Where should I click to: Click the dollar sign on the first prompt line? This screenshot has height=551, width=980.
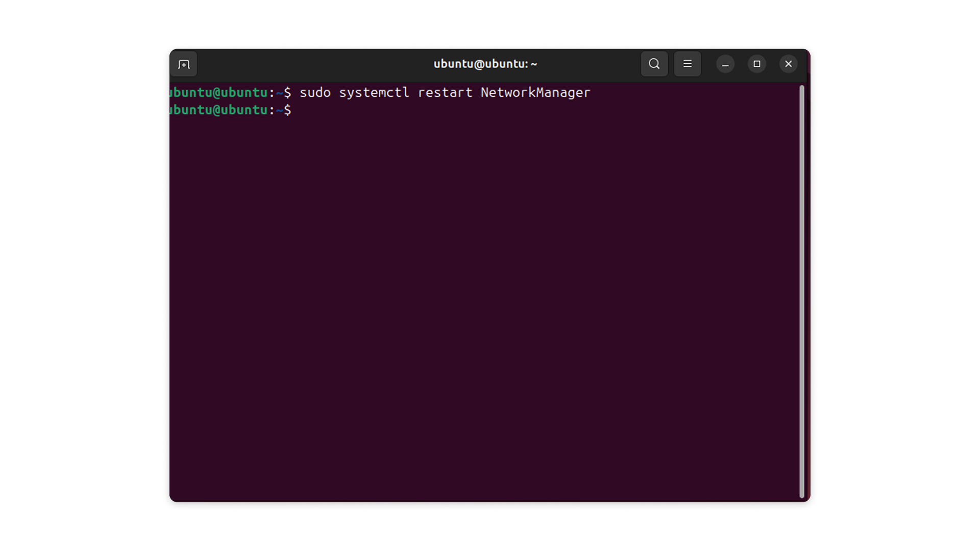[288, 93]
